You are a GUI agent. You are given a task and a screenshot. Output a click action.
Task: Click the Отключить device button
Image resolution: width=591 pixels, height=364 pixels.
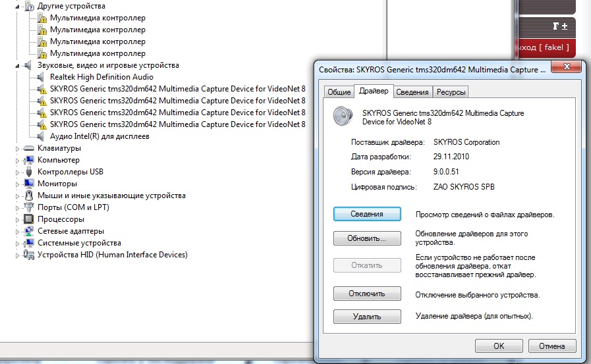point(367,294)
